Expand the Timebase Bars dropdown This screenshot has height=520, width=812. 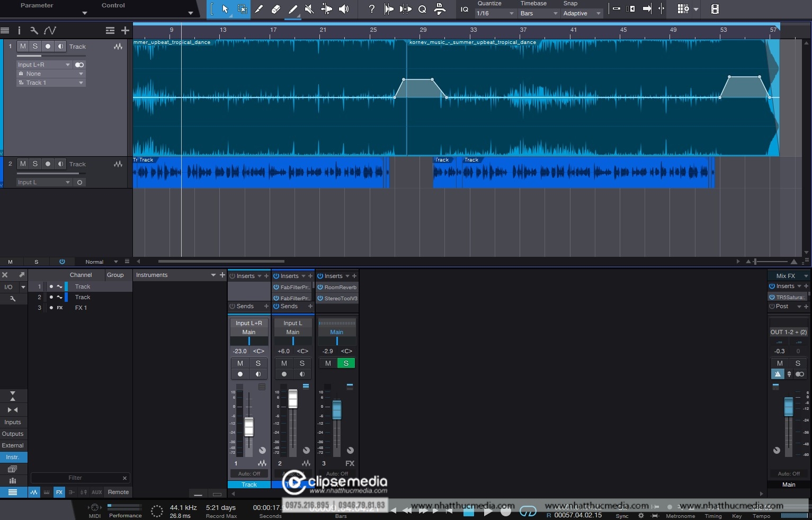pos(539,13)
